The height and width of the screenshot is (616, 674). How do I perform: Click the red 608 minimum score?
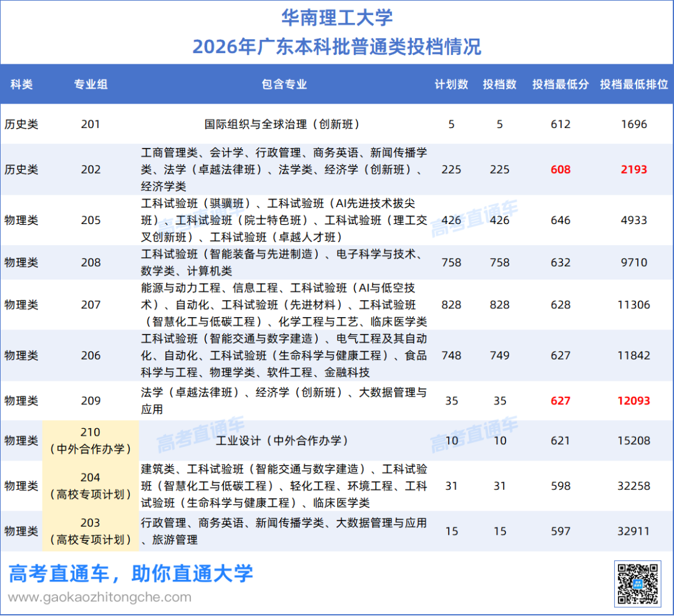click(560, 169)
